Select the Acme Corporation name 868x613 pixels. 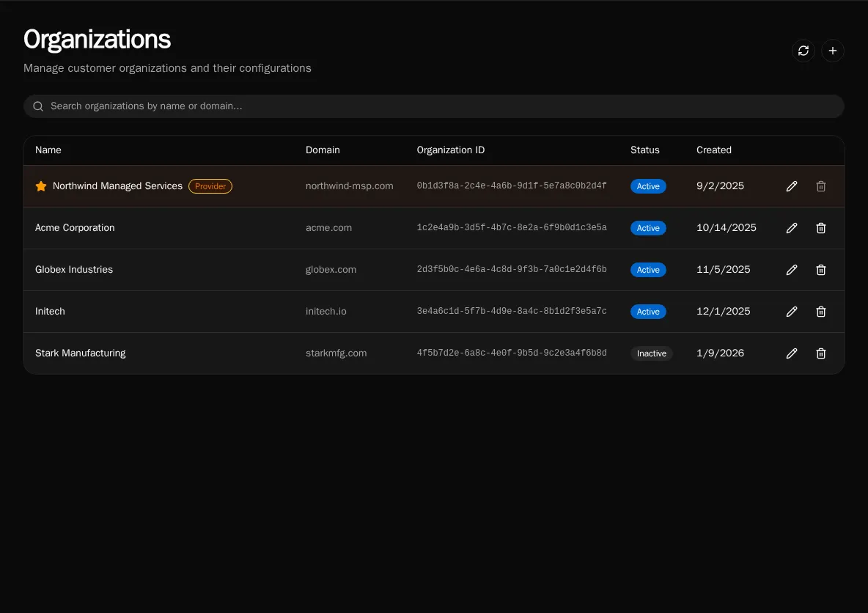pos(75,227)
